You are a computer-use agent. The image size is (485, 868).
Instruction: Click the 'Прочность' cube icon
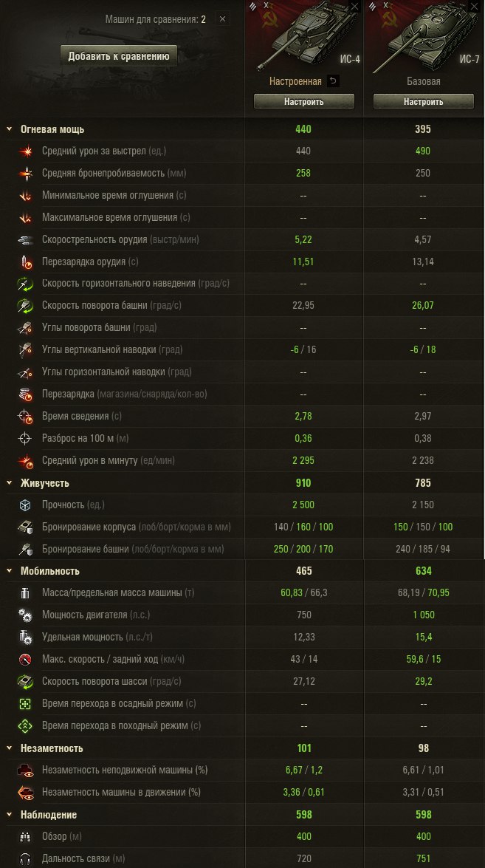26,505
